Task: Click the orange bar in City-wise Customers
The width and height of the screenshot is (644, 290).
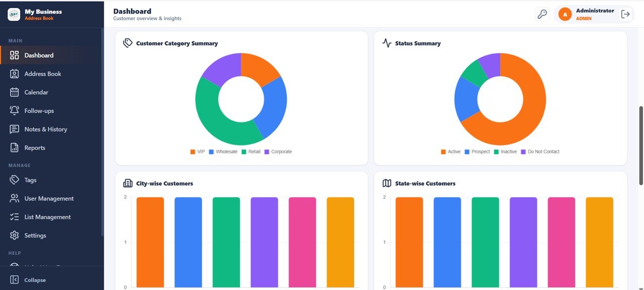Action: tap(150, 242)
